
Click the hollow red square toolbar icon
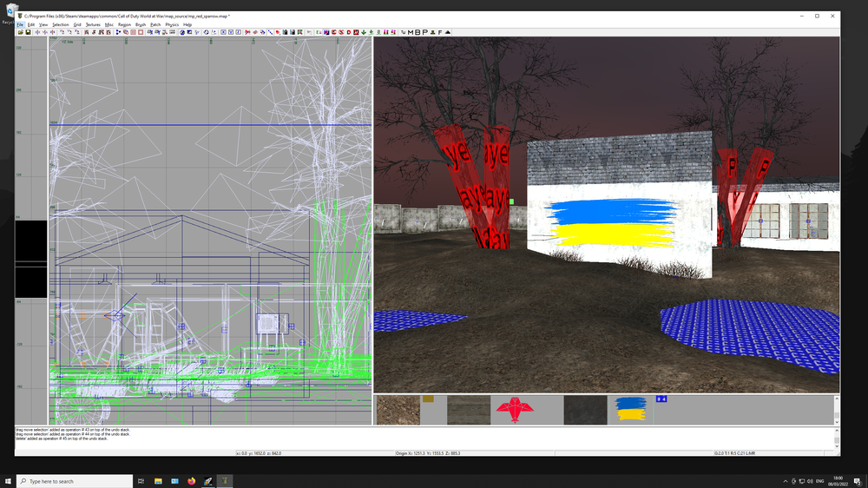pos(141,32)
